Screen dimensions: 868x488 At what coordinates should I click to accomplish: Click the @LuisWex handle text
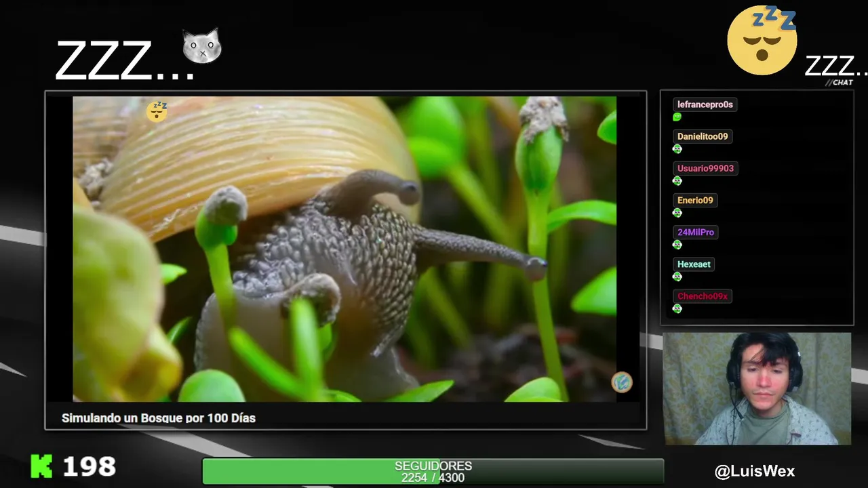pyautogui.click(x=755, y=471)
